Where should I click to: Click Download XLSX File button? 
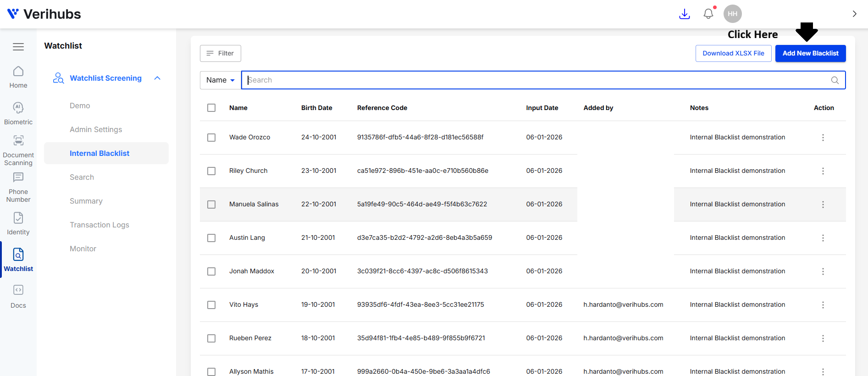733,53
